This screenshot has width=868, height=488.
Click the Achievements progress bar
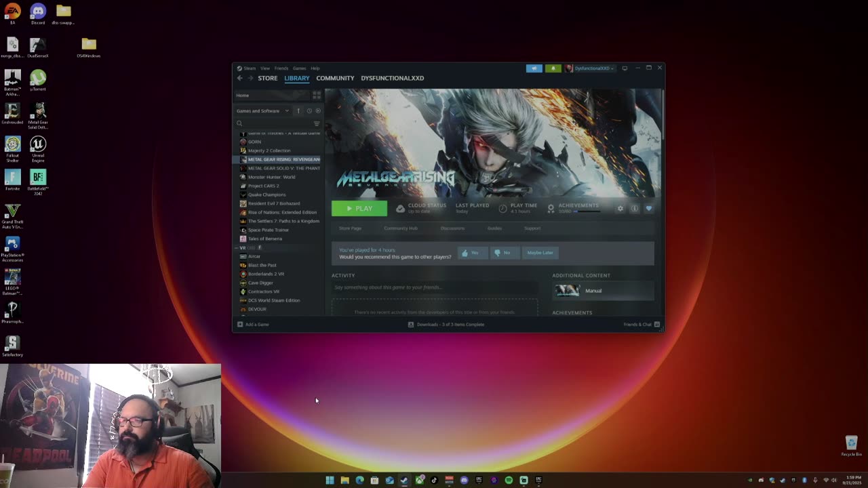pos(587,211)
